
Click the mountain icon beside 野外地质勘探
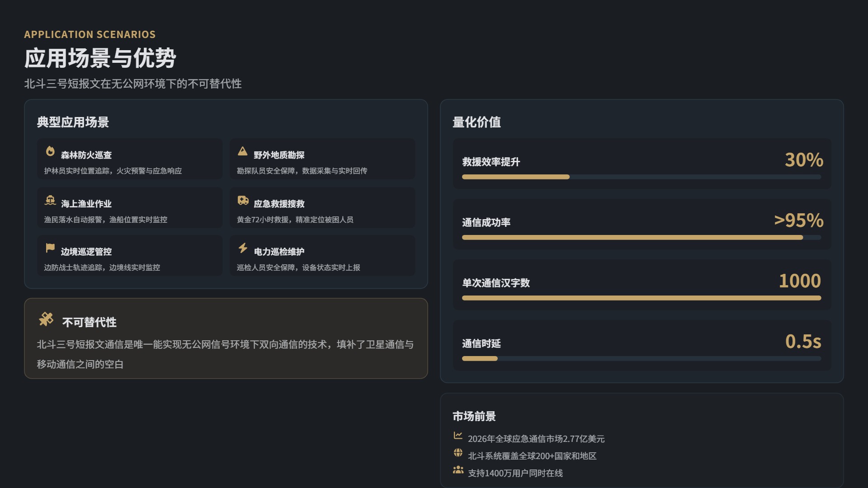(243, 151)
